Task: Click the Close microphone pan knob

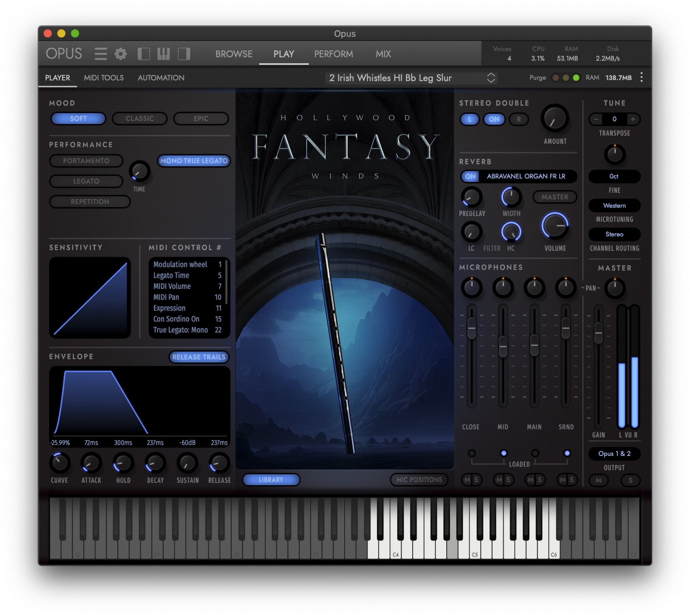Action: point(472,287)
